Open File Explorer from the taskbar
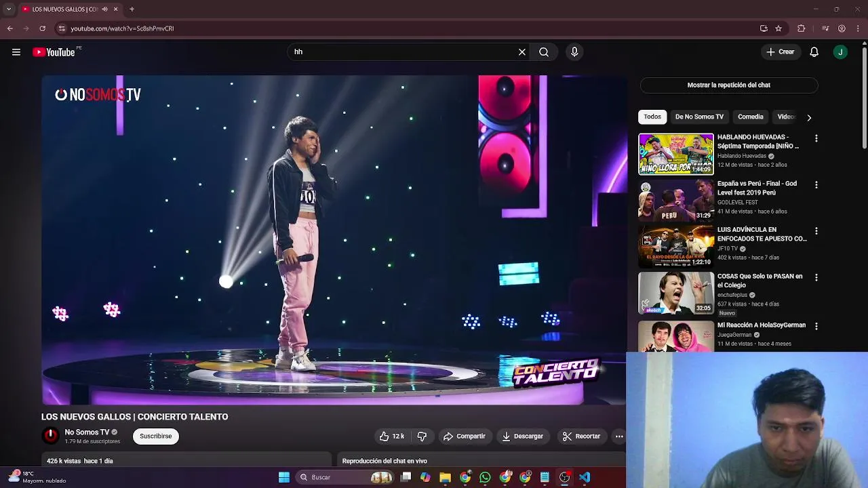The width and height of the screenshot is (868, 488). (445, 477)
